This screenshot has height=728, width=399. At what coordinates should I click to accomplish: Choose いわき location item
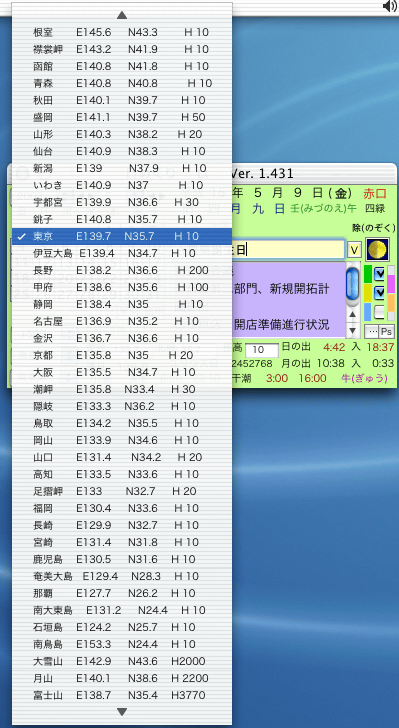tap(122, 185)
